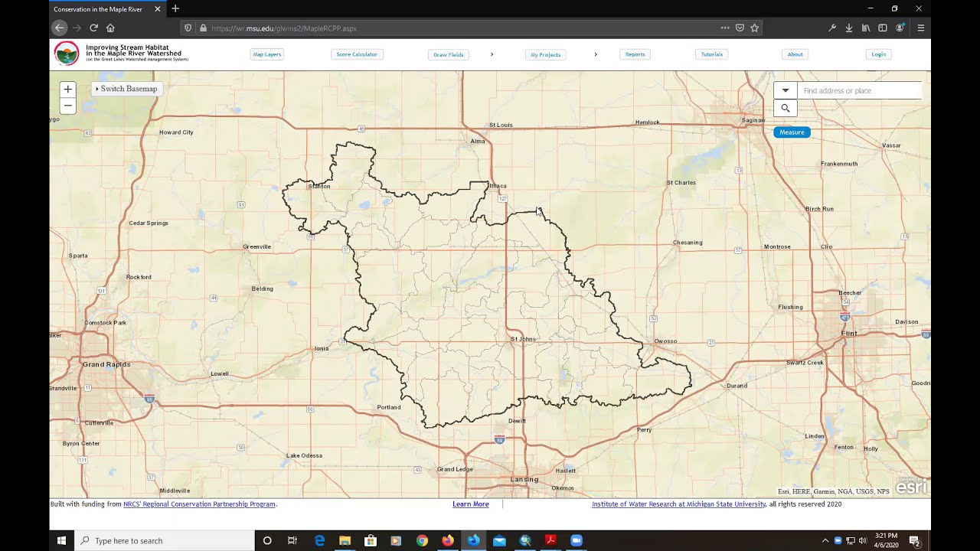Screen dimensions: 980x551
Task: Close the Conservation in the Maple River tab
Action: coord(158,9)
